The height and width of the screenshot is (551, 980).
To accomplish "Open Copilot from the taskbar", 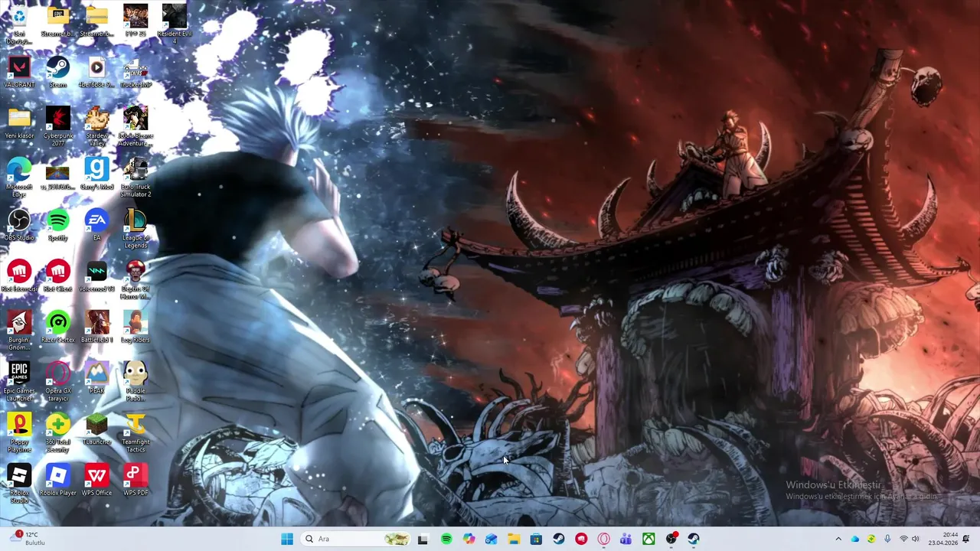I will 469,539.
